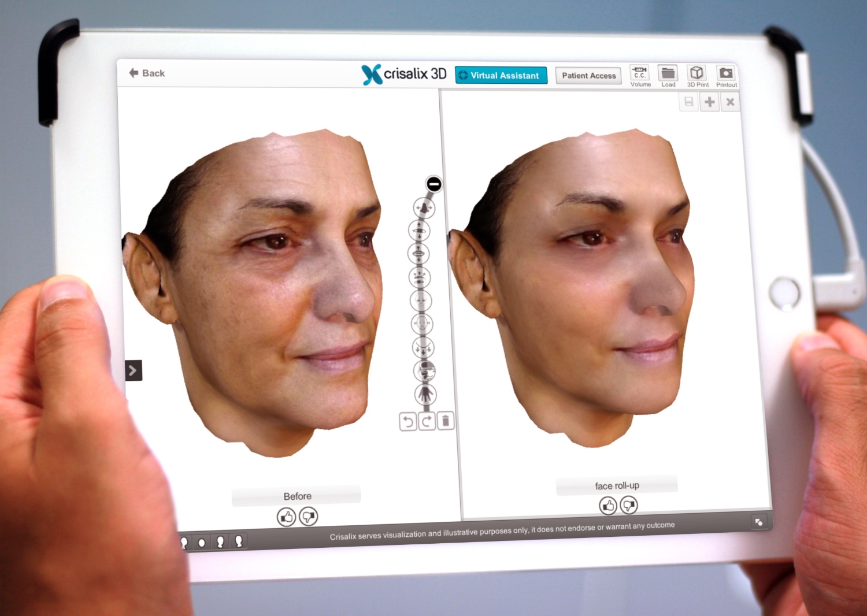867x616 pixels.
Task: Select the hand sculpt tool
Action: (425, 395)
